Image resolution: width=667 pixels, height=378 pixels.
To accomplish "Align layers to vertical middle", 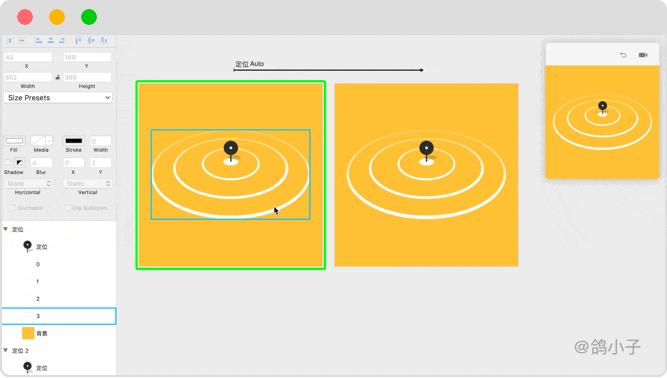I will click(x=91, y=40).
